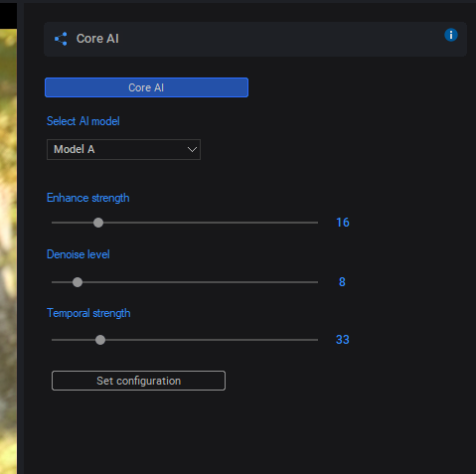Viewport: 476px width, 474px height.
Task: Click middle of Temporal strength slider track
Action: (x=185, y=340)
